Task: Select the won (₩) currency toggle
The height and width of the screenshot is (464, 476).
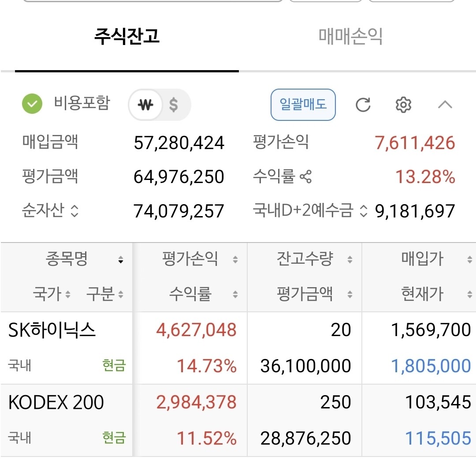Action: pos(145,105)
